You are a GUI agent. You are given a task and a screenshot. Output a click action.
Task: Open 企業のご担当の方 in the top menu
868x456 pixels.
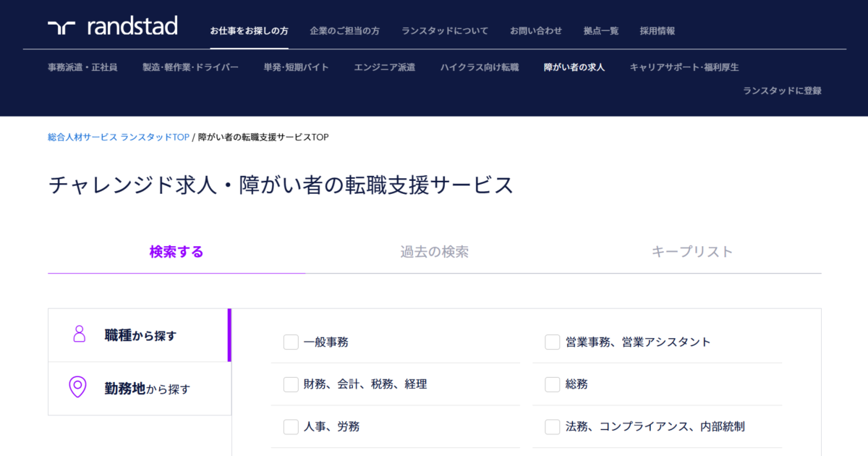(344, 31)
